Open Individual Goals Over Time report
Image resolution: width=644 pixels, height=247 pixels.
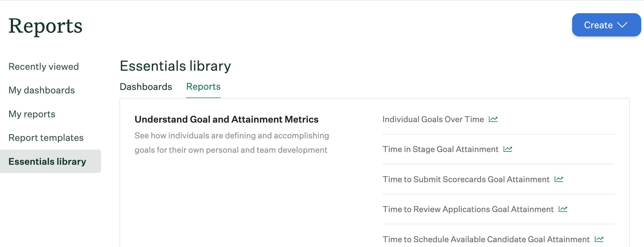tap(433, 119)
